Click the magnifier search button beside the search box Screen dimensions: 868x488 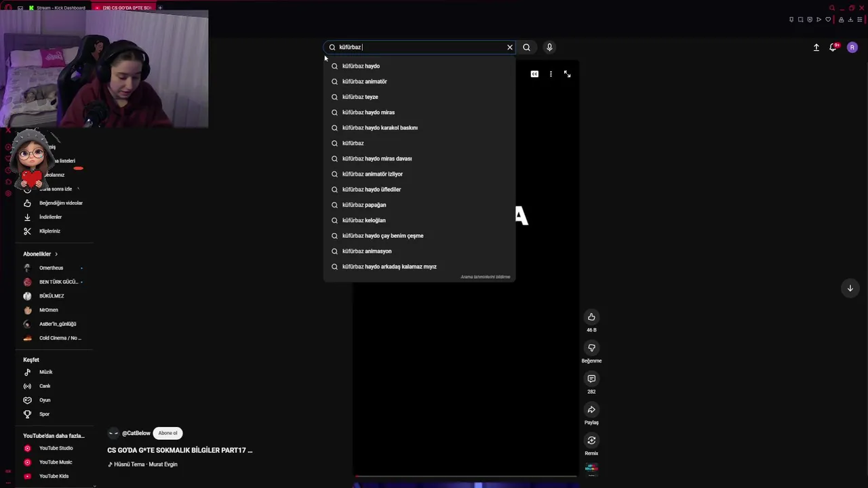(x=526, y=47)
